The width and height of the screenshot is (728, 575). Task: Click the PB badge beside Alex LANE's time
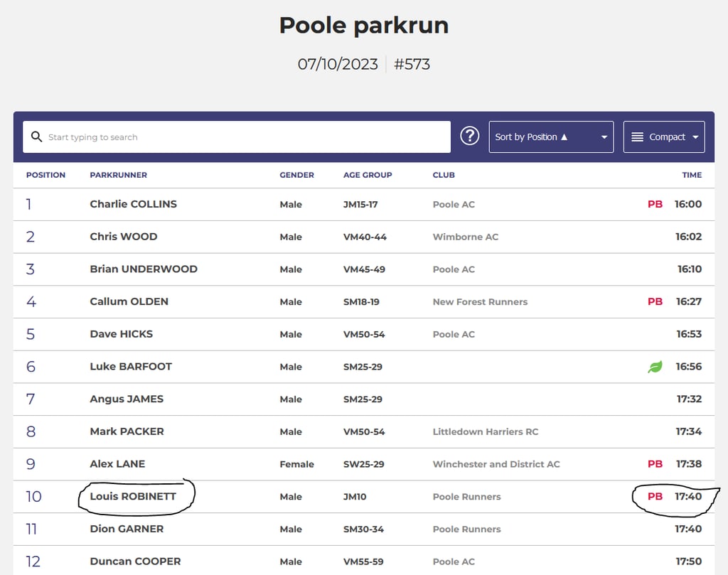pos(654,463)
